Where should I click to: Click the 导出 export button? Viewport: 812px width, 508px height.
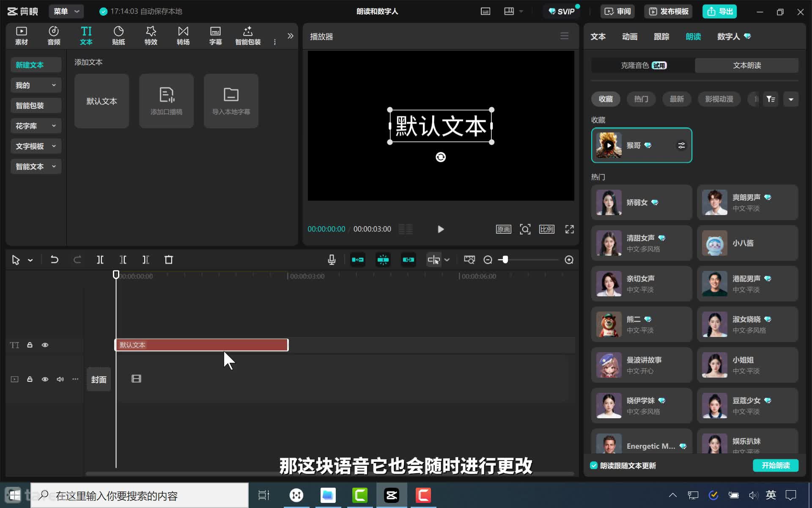[x=720, y=11]
